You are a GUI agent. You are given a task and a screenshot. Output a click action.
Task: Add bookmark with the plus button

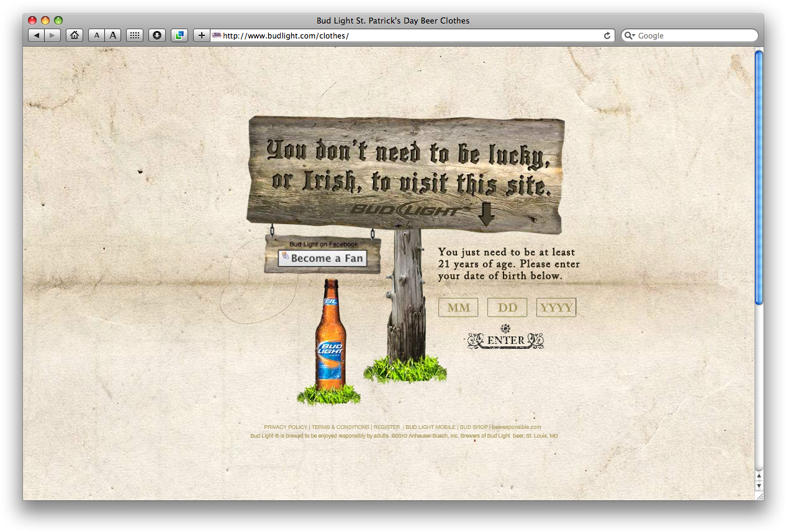pos(202,35)
